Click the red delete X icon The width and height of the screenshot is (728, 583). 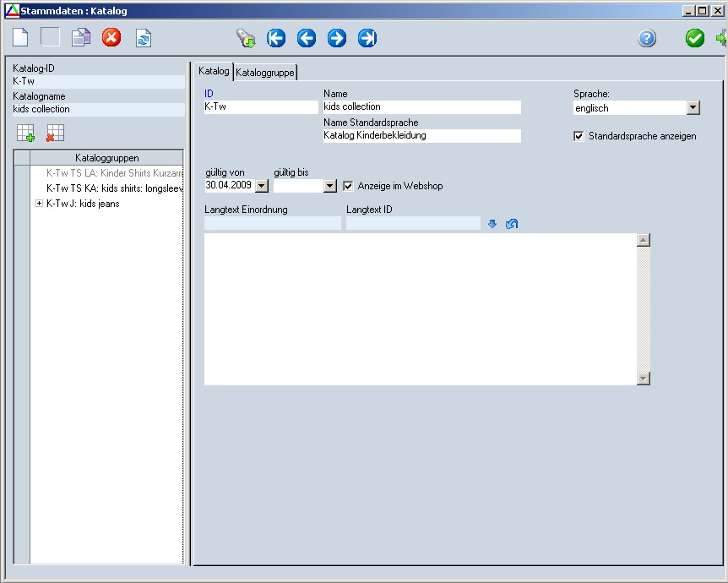[111, 38]
